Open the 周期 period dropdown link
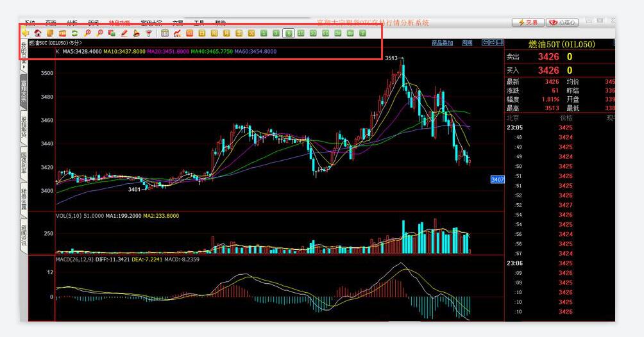The height and width of the screenshot is (337, 644). pyautogui.click(x=467, y=43)
